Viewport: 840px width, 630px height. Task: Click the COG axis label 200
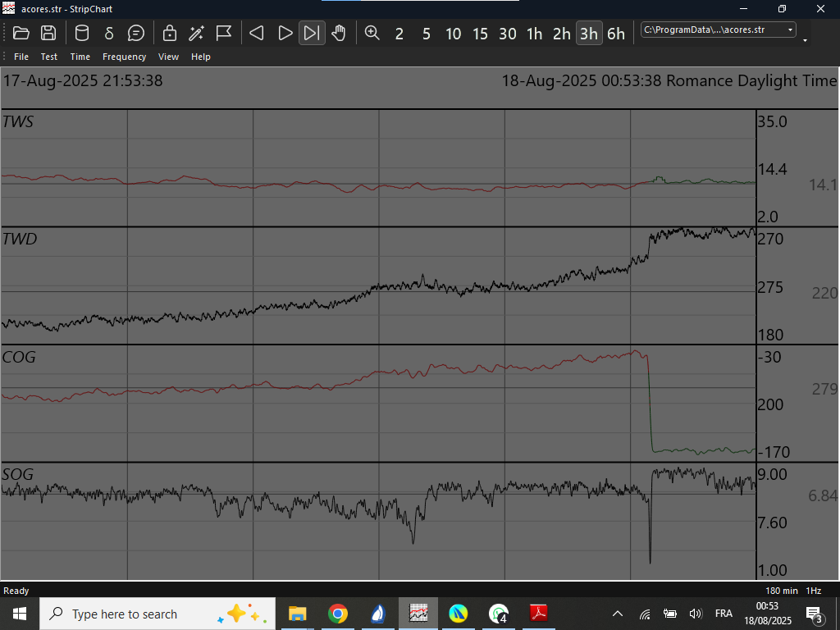click(770, 404)
